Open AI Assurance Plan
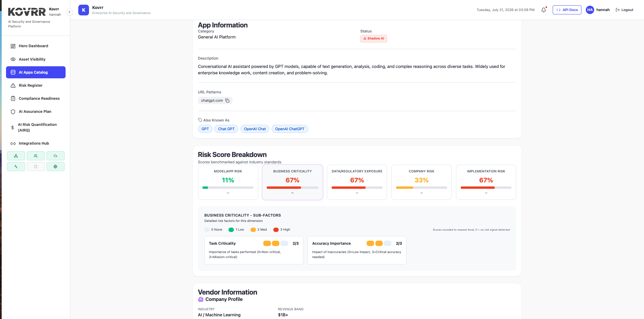The width and height of the screenshot is (644, 319). click(36, 111)
